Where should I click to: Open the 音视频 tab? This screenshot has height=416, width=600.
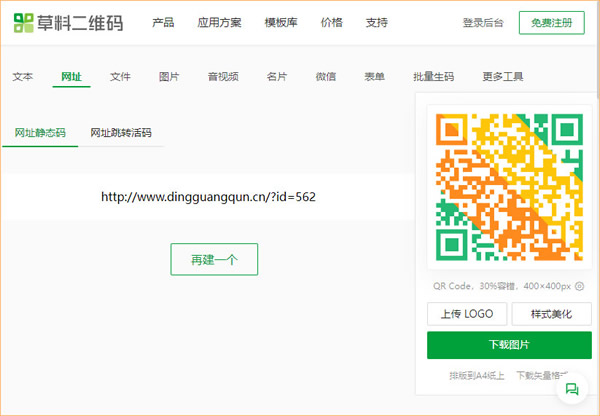click(x=223, y=77)
